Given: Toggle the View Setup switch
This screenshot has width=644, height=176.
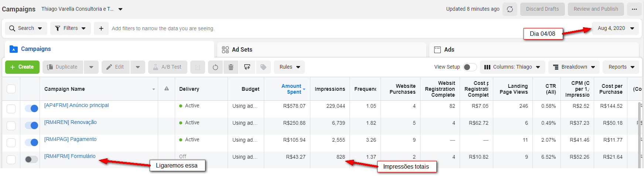Looking at the screenshot, I should click(x=470, y=67).
